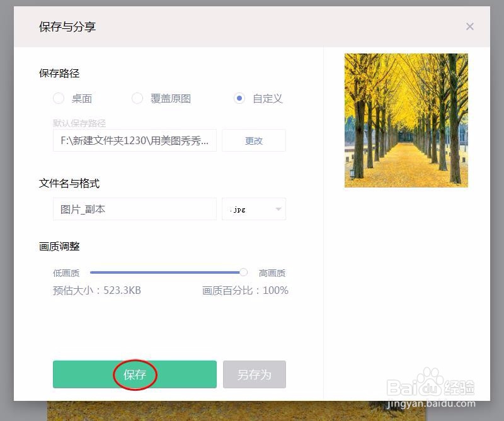Click the 画质百分比：100% text

click(245, 290)
